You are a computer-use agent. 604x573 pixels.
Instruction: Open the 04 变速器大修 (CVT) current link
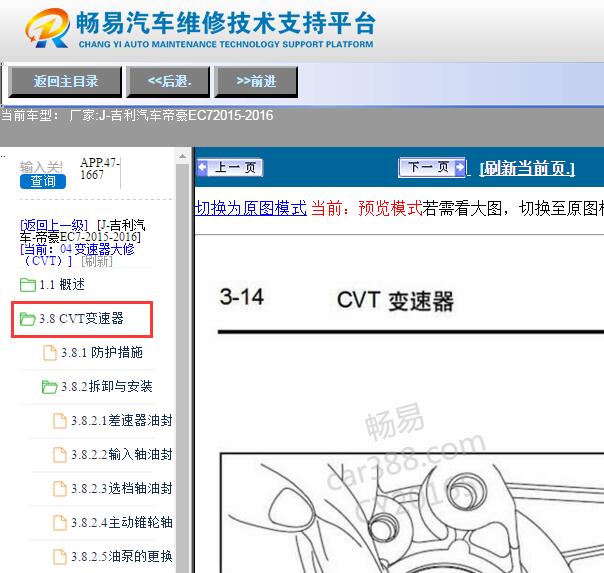click(77, 255)
